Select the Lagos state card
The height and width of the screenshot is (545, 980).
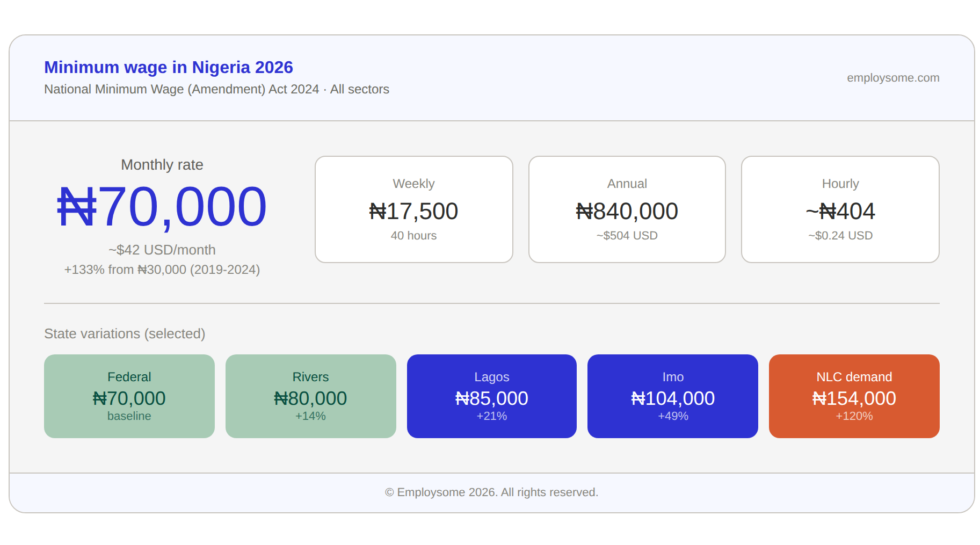click(492, 396)
